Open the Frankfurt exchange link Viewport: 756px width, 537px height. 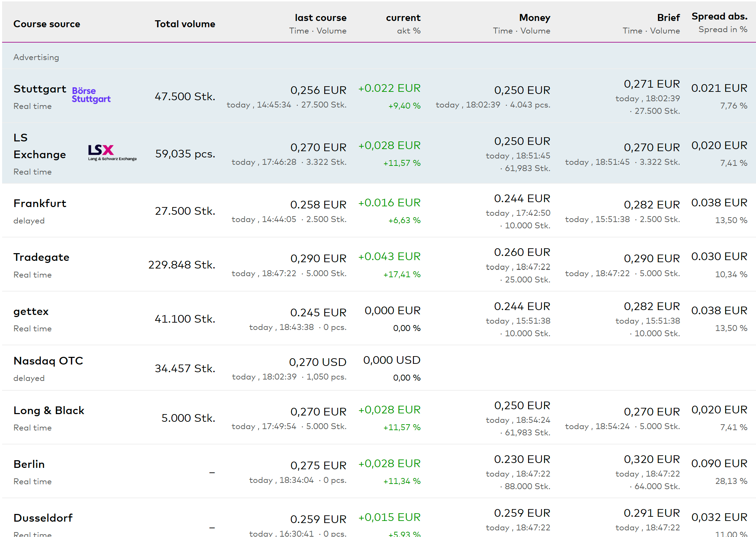[40, 204]
